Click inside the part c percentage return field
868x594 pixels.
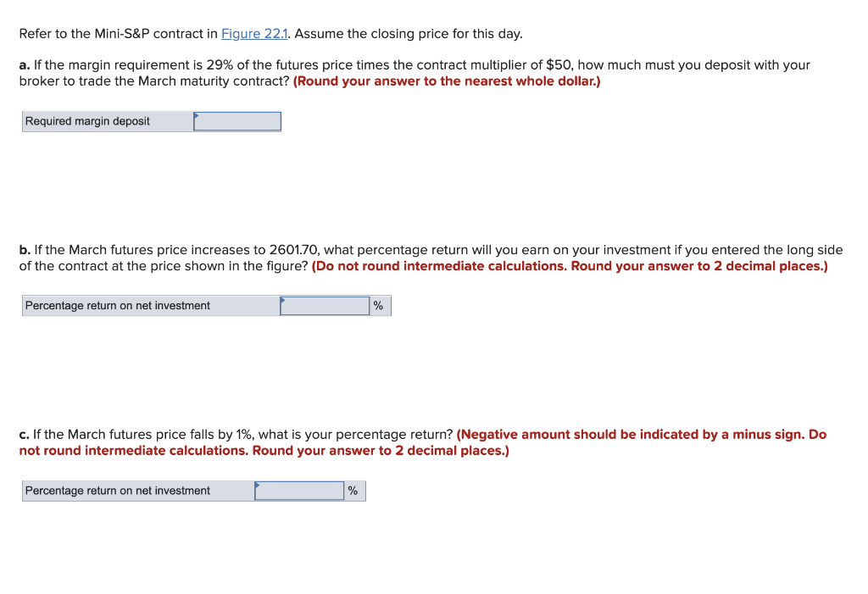299,491
